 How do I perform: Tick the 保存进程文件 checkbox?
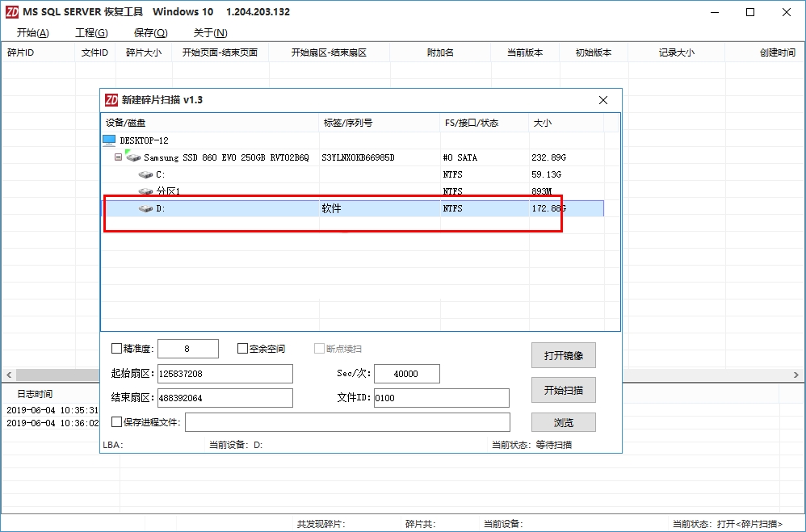pyautogui.click(x=116, y=422)
